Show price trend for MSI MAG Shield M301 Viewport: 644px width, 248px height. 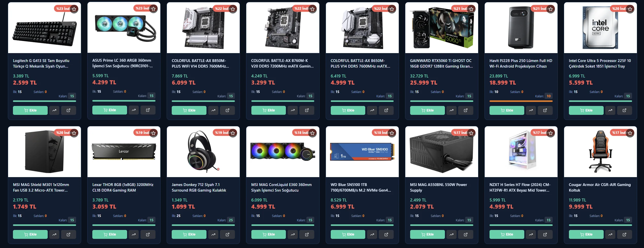pyautogui.click(x=54, y=234)
